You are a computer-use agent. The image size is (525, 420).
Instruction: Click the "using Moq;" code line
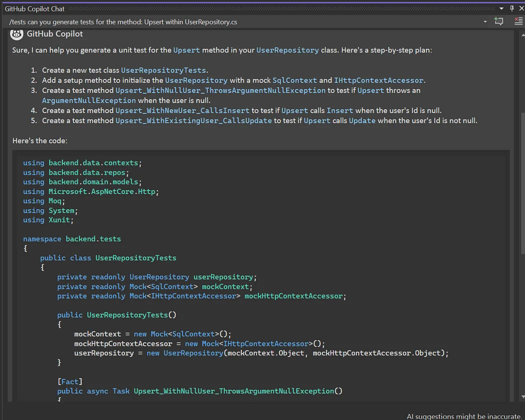(x=44, y=201)
